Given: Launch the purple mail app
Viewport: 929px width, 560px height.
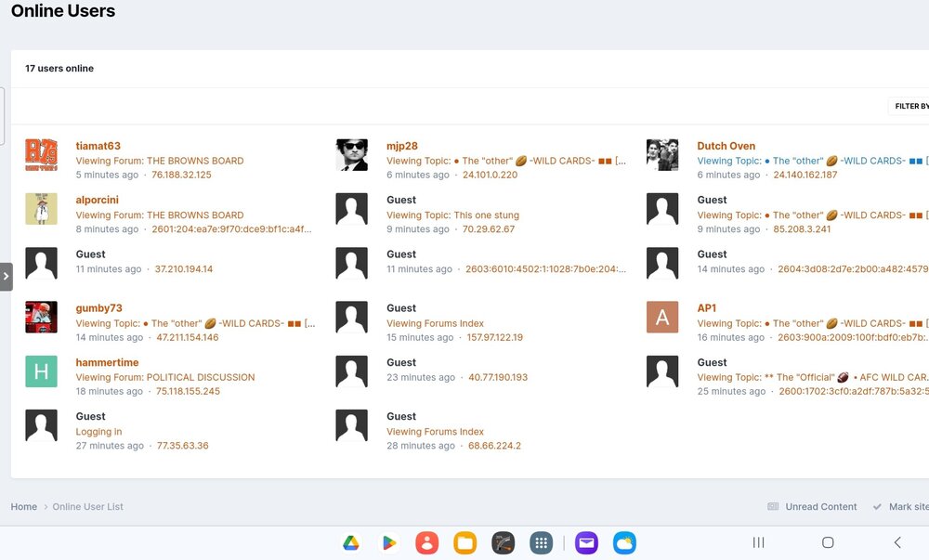Looking at the screenshot, I should [x=586, y=542].
